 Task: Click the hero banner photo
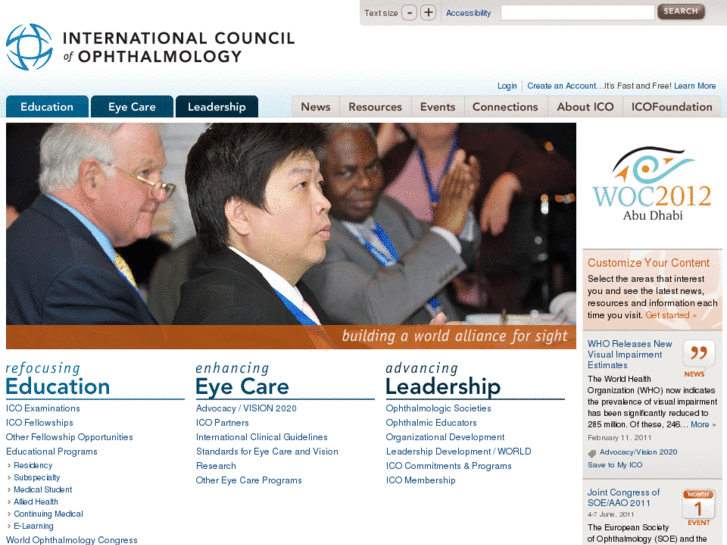pyautogui.click(x=291, y=236)
